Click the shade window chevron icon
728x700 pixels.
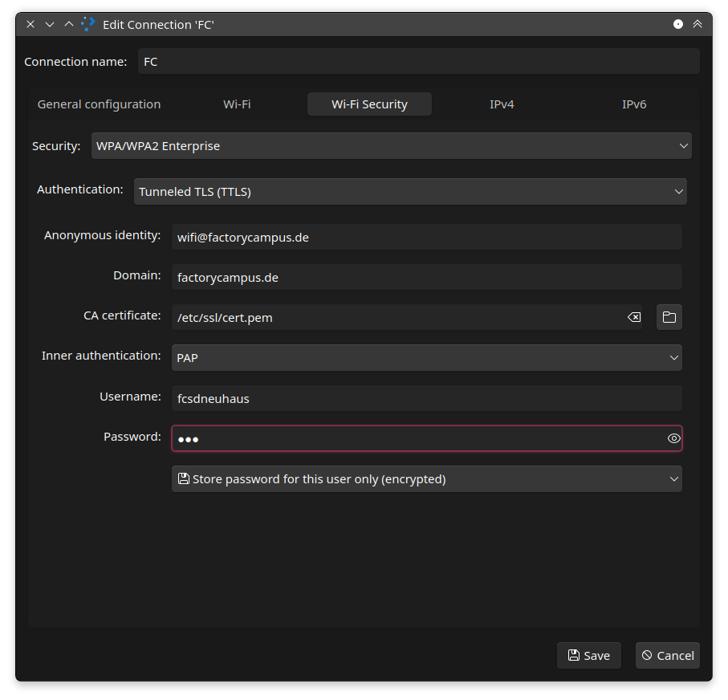[x=697, y=24]
